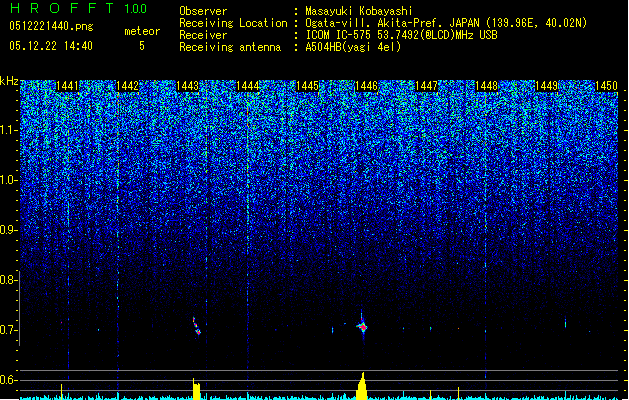Screen dimensions: 629x400
Task: Select the file name 0512221440.png
Action: pos(51,26)
